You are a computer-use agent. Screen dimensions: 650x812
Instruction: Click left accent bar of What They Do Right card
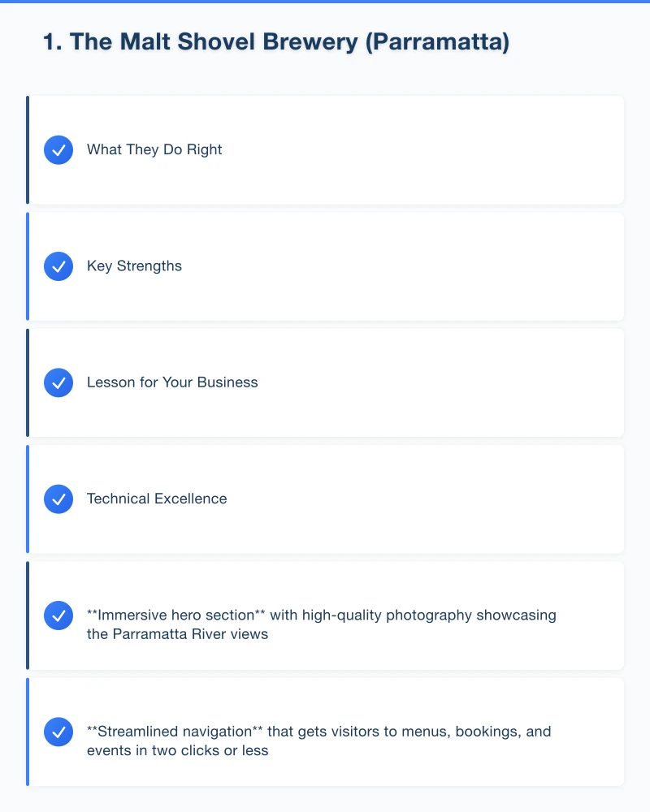pyautogui.click(x=28, y=150)
